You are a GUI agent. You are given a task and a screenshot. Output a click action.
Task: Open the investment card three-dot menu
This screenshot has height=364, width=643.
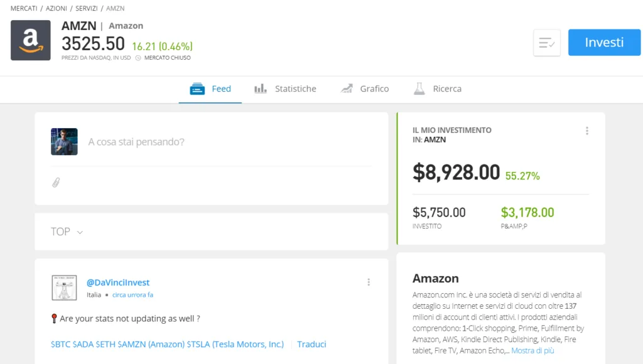587,131
